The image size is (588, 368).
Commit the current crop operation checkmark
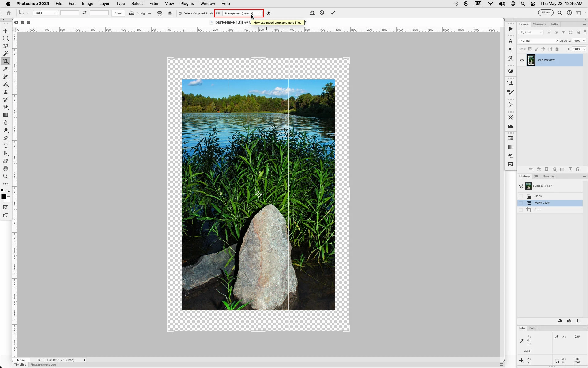(x=333, y=13)
